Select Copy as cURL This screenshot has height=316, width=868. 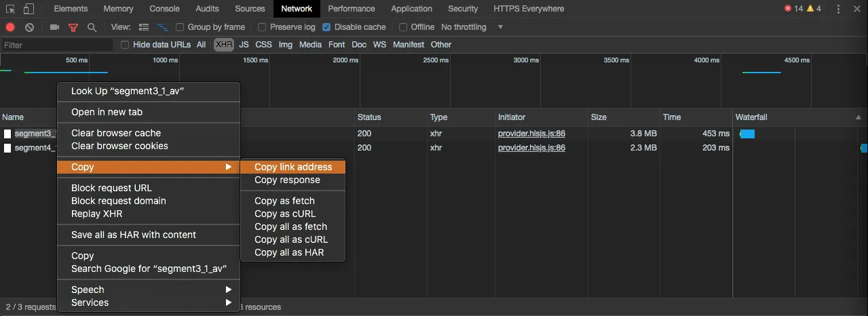(x=293, y=214)
